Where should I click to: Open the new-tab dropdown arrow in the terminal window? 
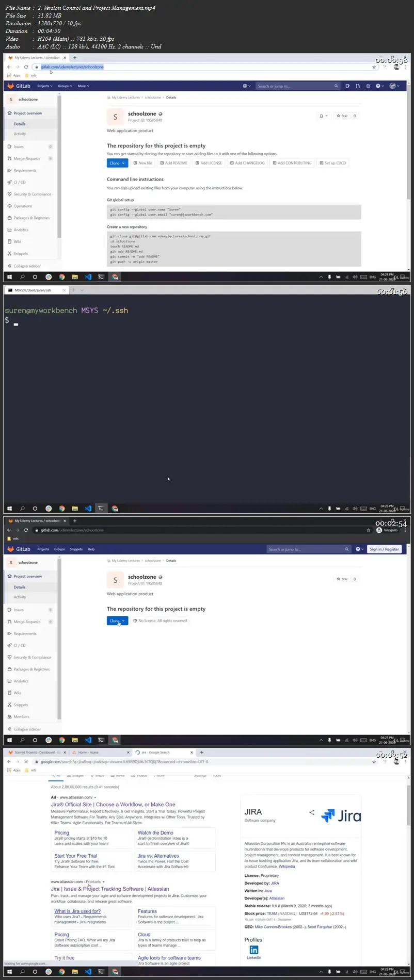click(x=82, y=290)
